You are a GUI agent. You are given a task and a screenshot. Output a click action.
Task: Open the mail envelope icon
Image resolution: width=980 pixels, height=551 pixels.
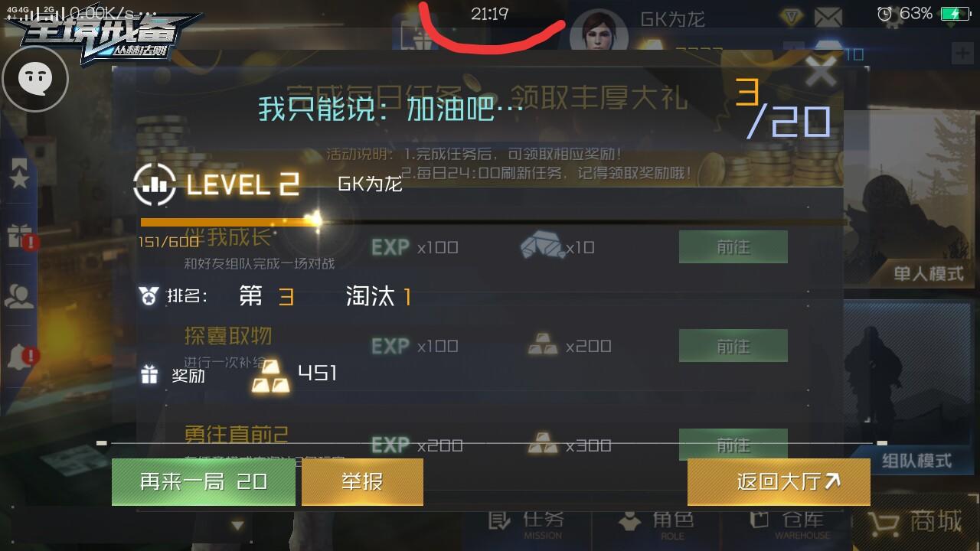tap(828, 16)
